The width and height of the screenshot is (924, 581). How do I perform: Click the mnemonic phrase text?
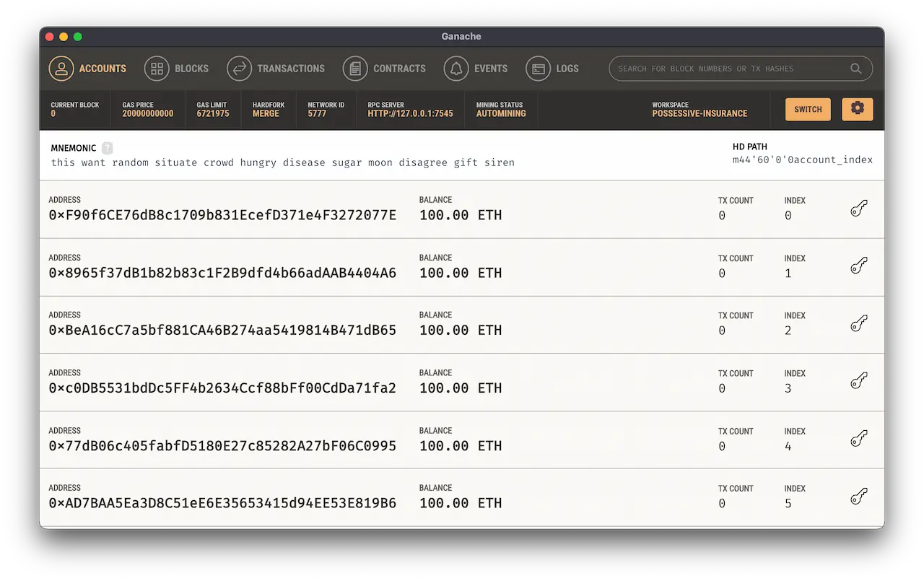click(x=282, y=162)
